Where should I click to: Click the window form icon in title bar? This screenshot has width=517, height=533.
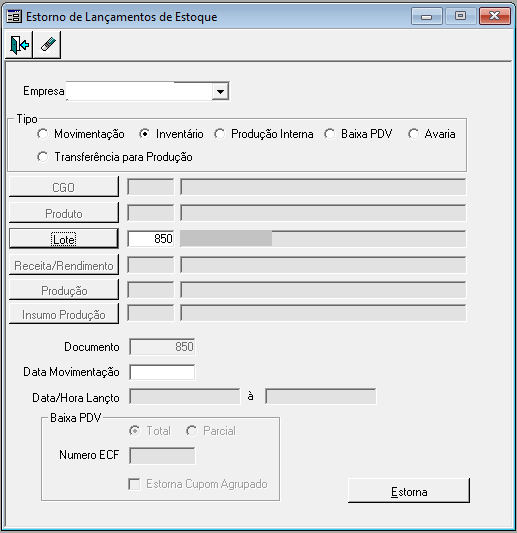point(14,16)
